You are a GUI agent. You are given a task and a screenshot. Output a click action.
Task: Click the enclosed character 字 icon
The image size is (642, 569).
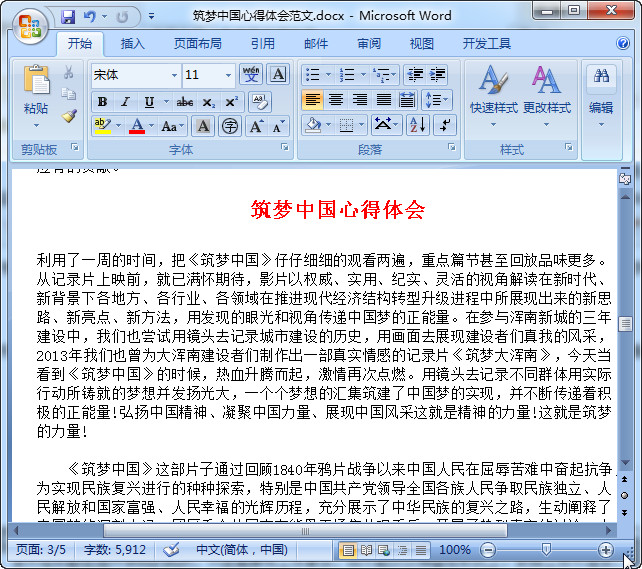tap(230, 126)
